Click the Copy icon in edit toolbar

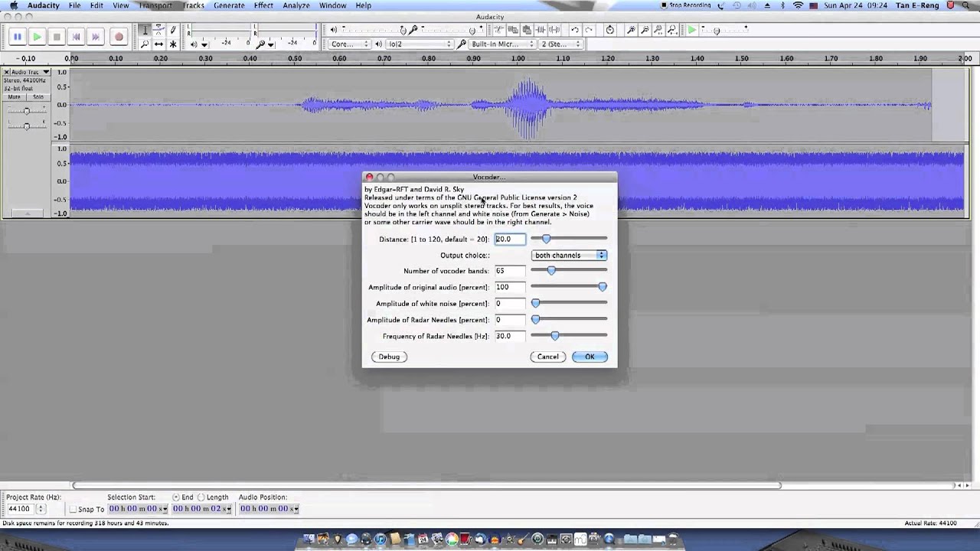512,30
